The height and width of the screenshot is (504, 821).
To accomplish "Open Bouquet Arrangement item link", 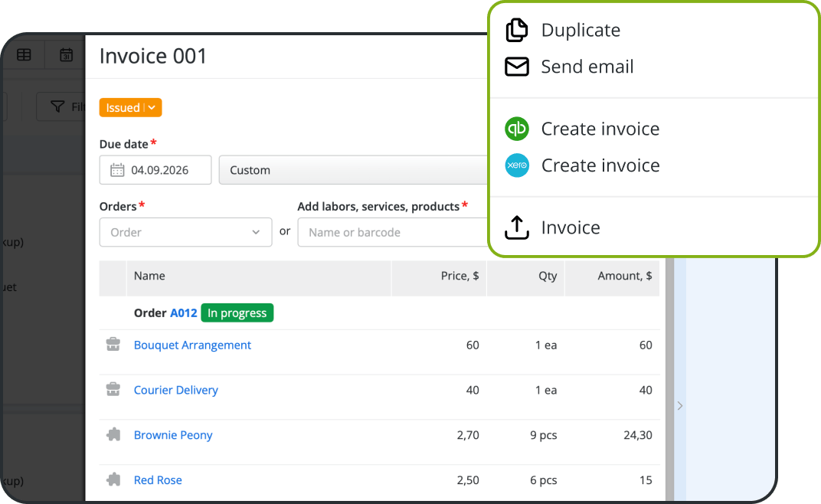I will coord(193,345).
